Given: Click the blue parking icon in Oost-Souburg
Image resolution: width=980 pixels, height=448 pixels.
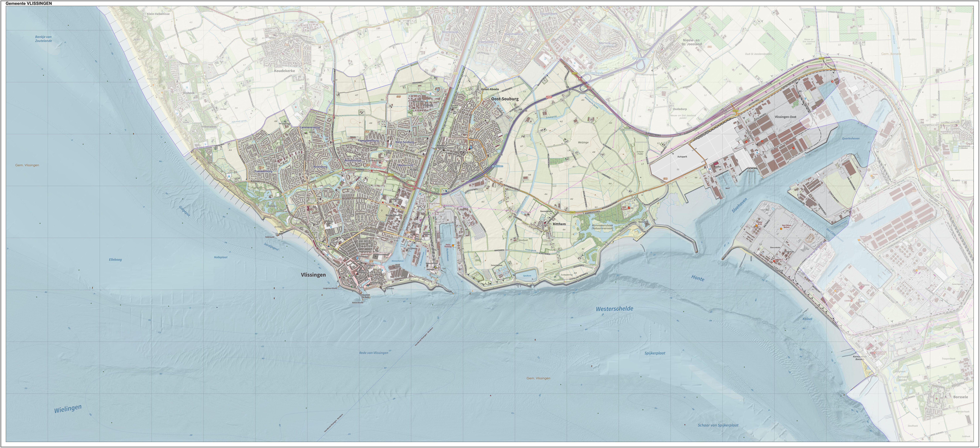Looking at the screenshot, I should pos(471,147).
